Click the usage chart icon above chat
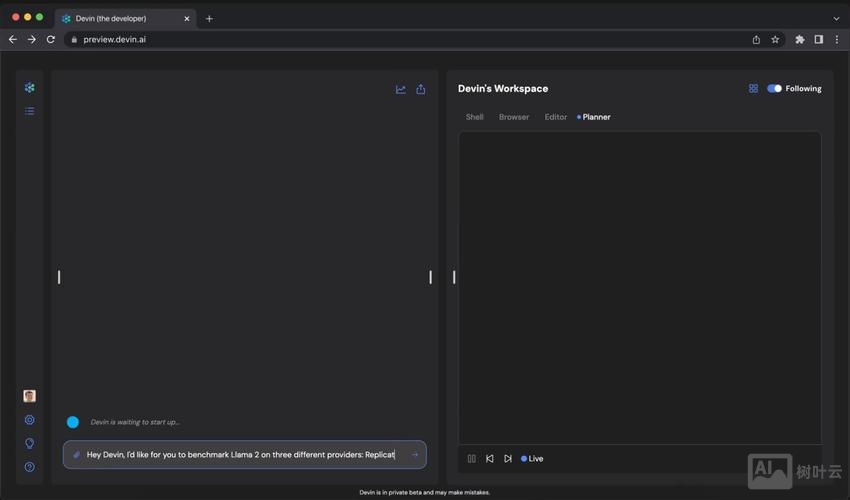This screenshot has height=500, width=850. click(401, 89)
